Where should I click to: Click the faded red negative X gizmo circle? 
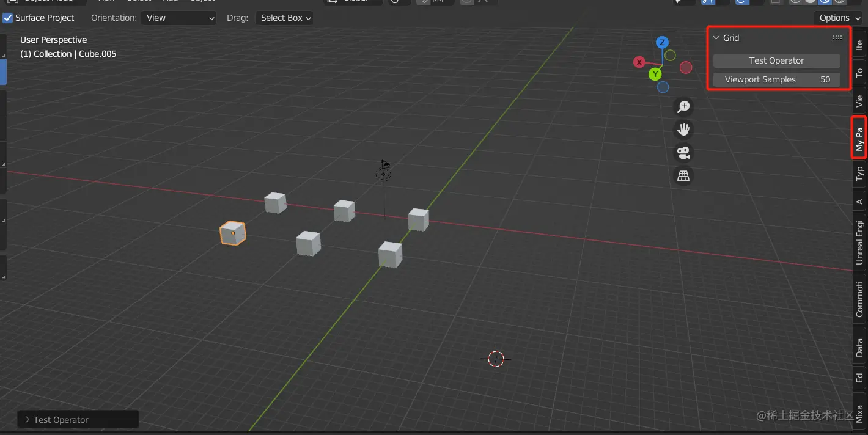coord(686,67)
